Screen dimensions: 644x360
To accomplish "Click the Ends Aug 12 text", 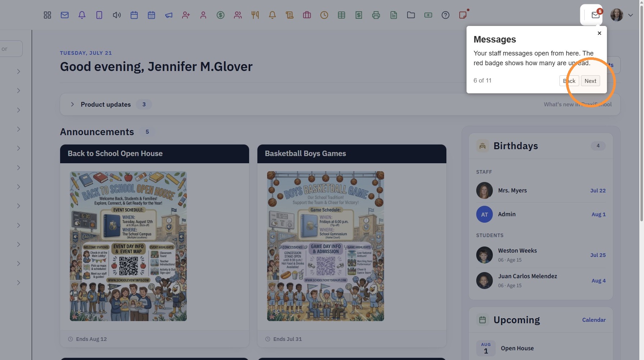I will [x=91, y=339].
